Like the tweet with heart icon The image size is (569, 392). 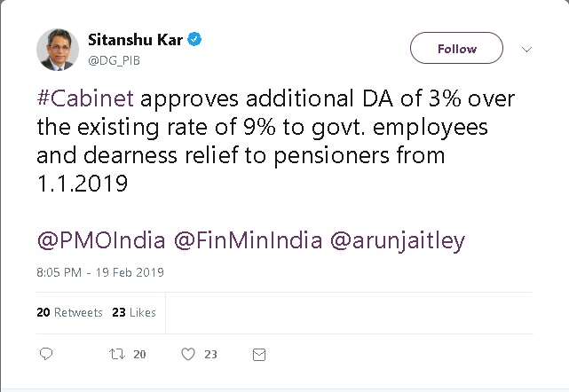pyautogui.click(x=187, y=354)
